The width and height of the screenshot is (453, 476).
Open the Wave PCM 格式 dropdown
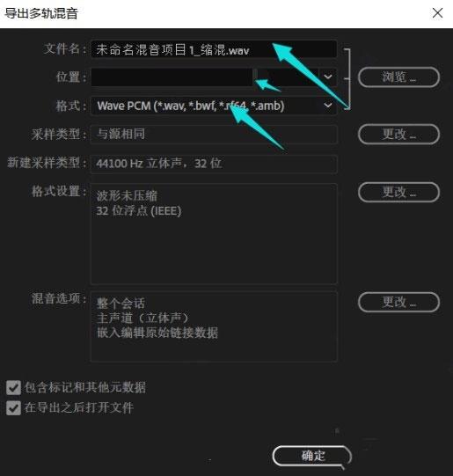[x=214, y=106]
